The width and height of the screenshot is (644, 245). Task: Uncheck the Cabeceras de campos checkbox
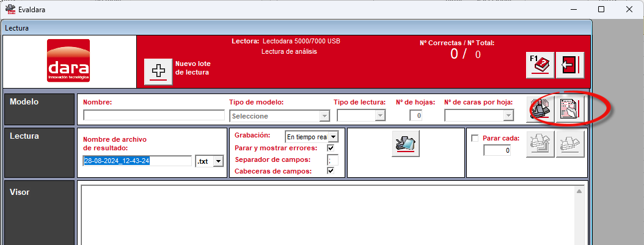coord(331,170)
